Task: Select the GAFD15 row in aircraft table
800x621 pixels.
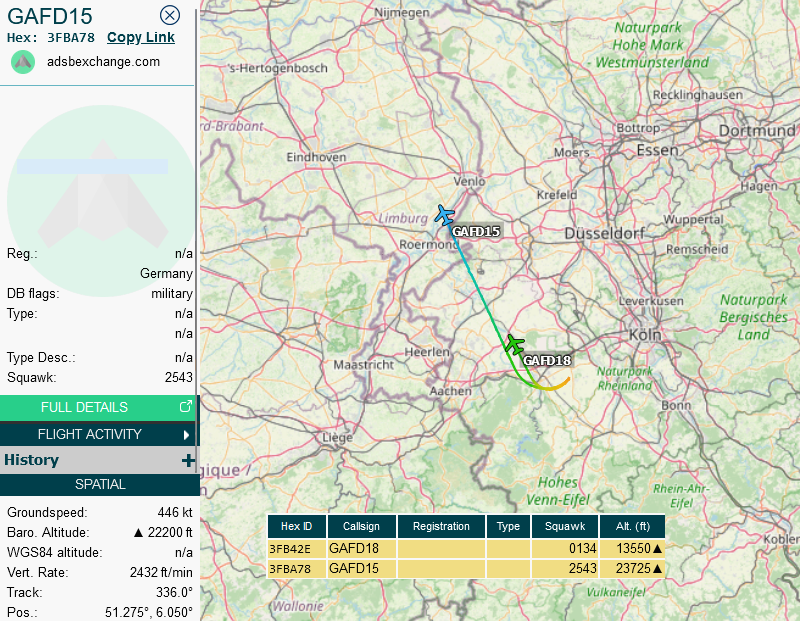Action: tap(466, 568)
